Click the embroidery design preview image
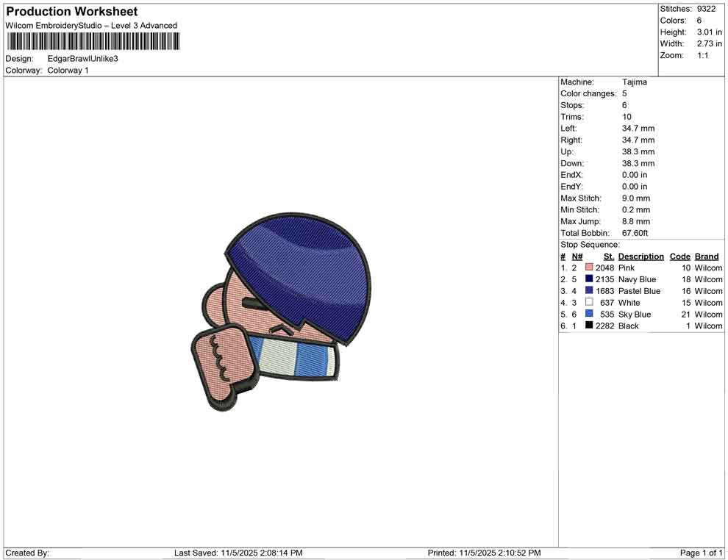 [281, 312]
